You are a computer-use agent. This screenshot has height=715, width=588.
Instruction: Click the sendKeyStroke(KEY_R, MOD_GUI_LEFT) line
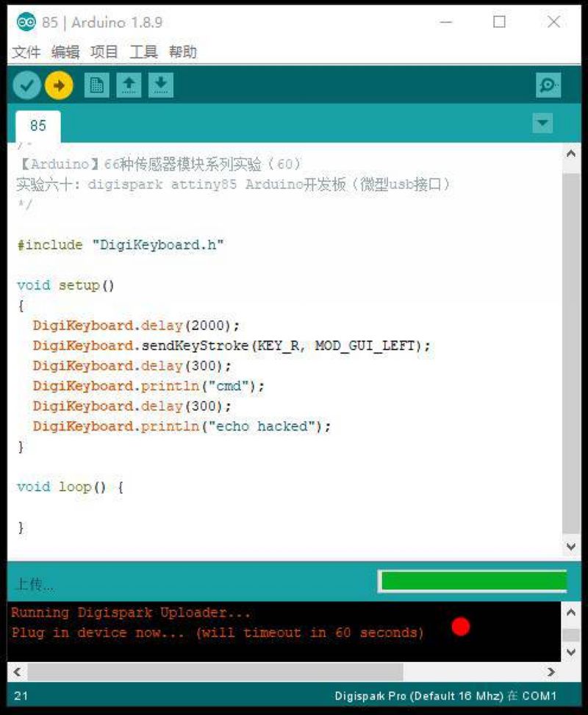tap(232, 345)
